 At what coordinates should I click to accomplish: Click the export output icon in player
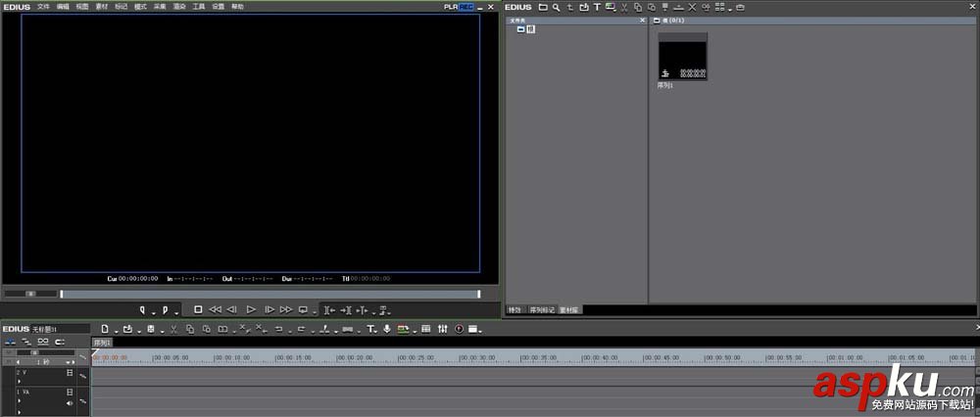coord(382,309)
